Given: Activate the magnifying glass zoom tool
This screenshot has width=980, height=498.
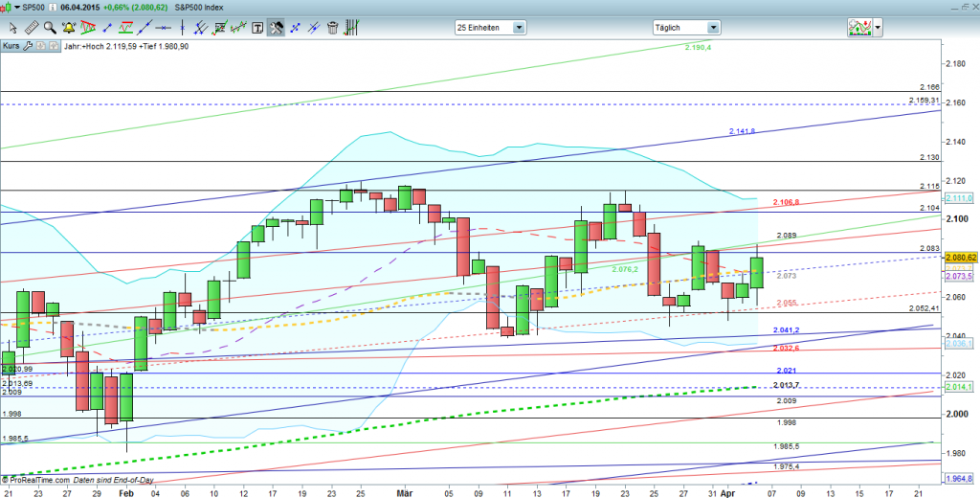Looking at the screenshot, I should 50,28.
